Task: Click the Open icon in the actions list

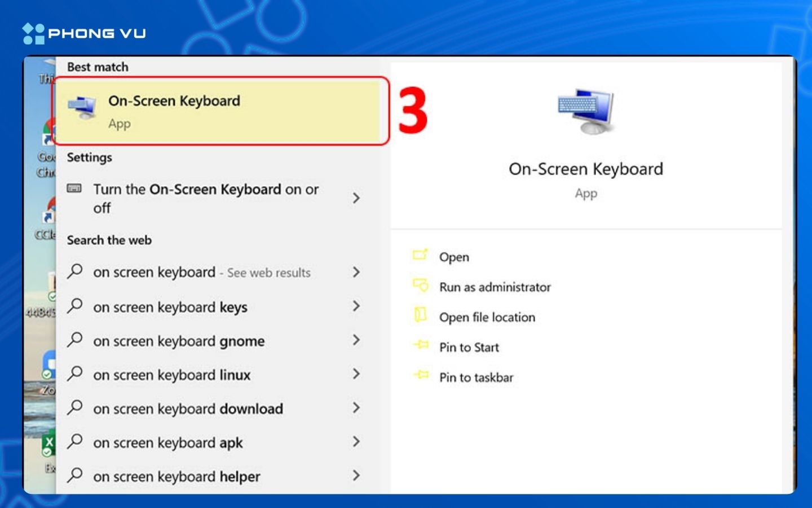Action: pyautogui.click(x=421, y=256)
